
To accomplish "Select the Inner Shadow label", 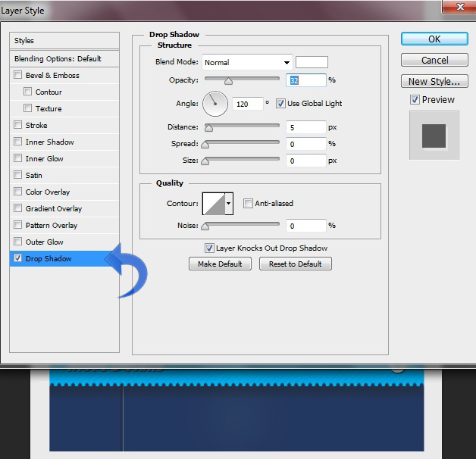I will (x=50, y=142).
